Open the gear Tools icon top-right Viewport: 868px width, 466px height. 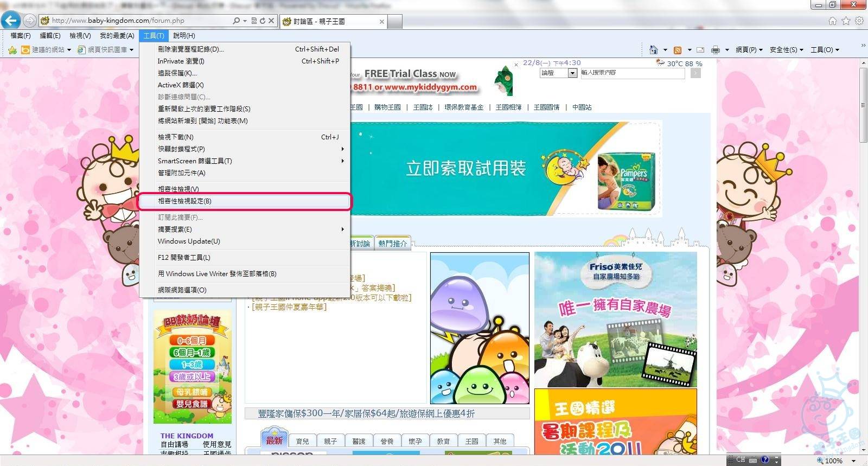(x=859, y=21)
